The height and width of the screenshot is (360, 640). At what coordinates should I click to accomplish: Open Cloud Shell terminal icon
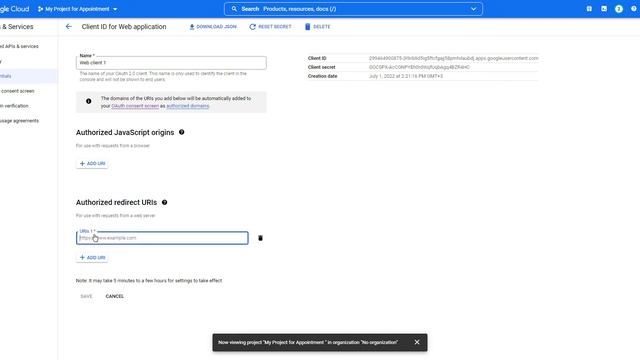604,9
